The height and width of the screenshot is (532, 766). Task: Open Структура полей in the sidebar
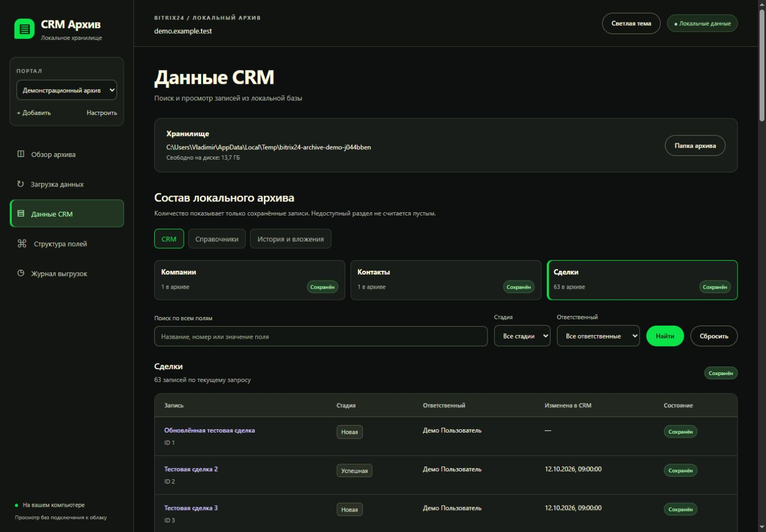click(67, 243)
